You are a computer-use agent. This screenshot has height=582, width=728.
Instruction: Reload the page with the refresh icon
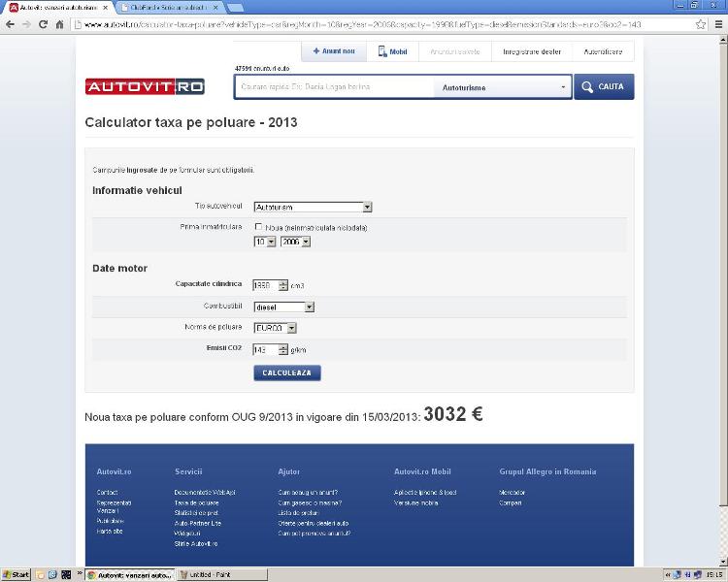point(45,23)
